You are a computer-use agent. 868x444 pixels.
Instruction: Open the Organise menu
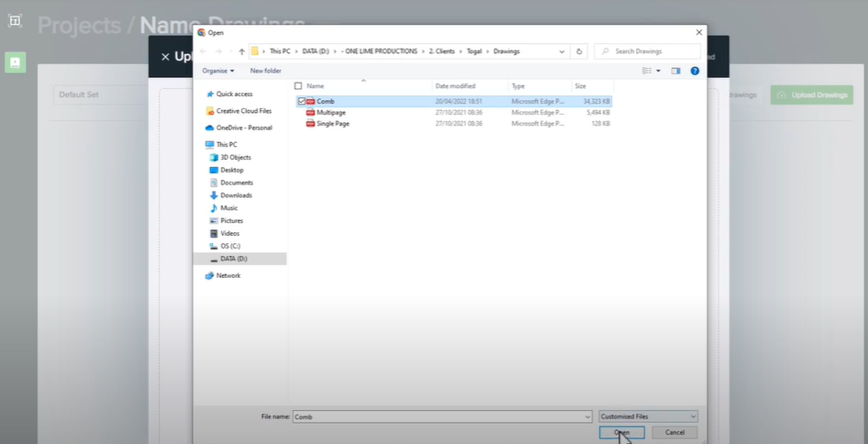point(218,71)
